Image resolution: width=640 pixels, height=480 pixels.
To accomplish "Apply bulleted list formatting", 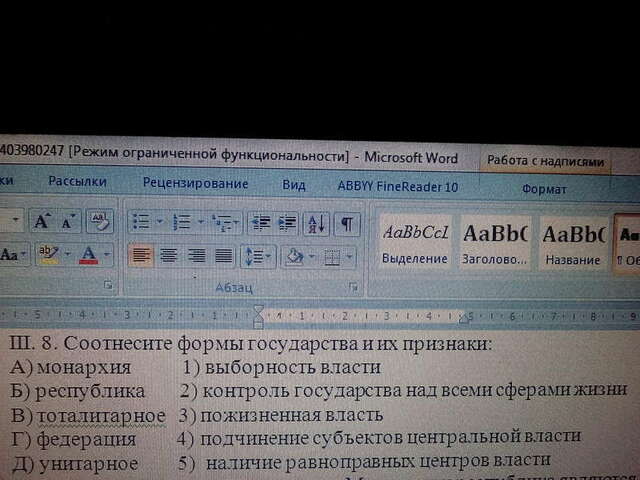I will coord(141,222).
